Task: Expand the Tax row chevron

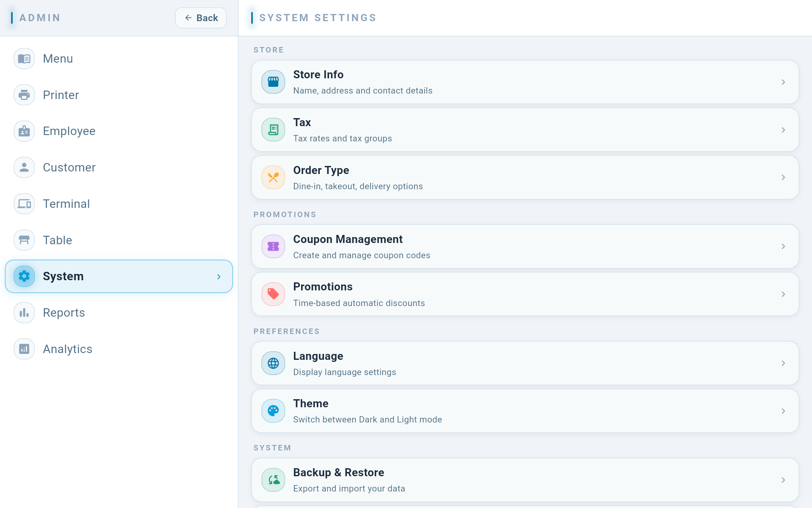Action: coord(783,130)
